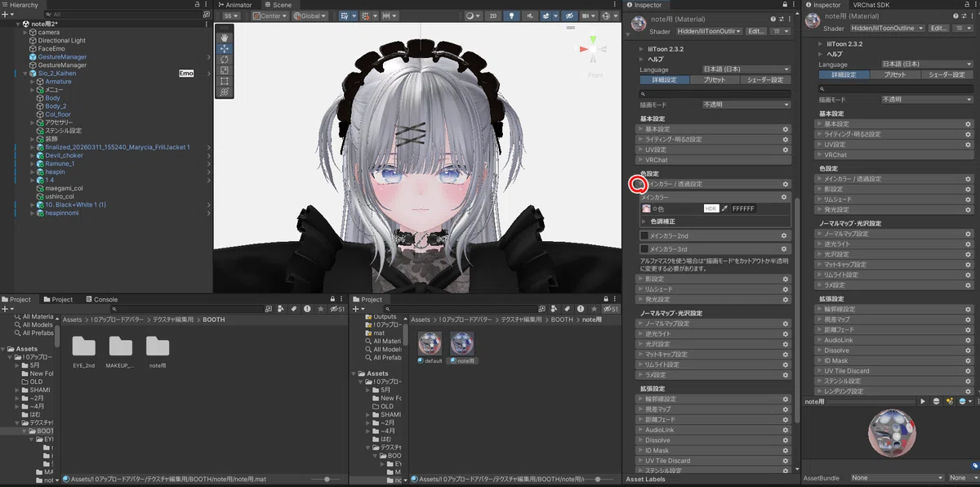Click the main color texture swatch beside 色
The width and height of the screenshot is (980, 487).
click(646, 209)
